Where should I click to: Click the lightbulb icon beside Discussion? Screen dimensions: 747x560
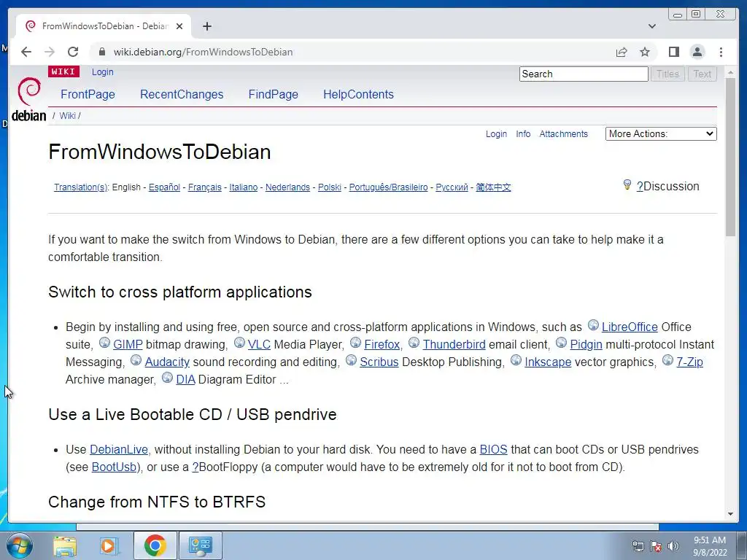pyautogui.click(x=627, y=184)
